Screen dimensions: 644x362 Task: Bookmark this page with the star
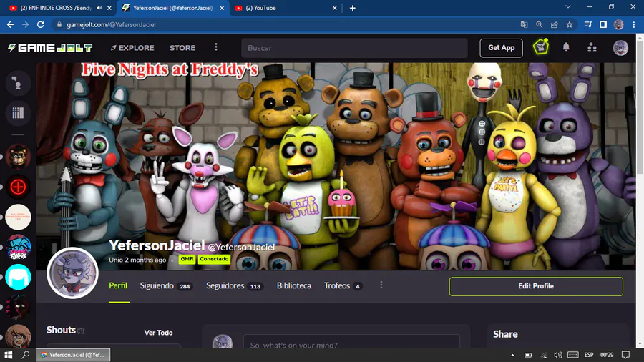coord(570,24)
